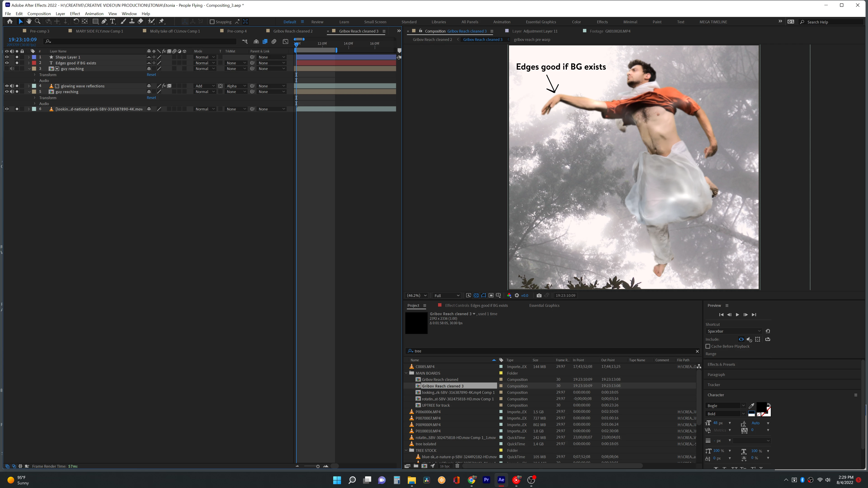Image resolution: width=868 pixels, height=488 pixels.
Task: Select the Pen tool
Action: pyautogui.click(x=104, y=21)
